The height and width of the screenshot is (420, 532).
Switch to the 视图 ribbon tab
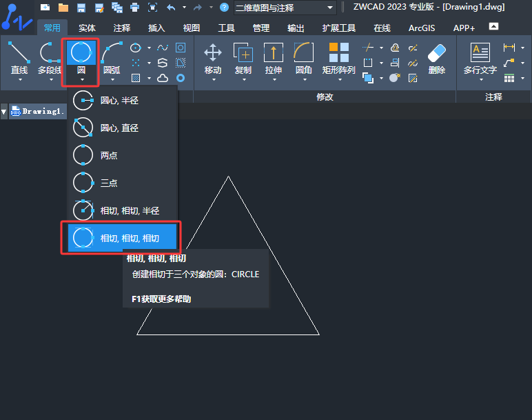pos(192,28)
